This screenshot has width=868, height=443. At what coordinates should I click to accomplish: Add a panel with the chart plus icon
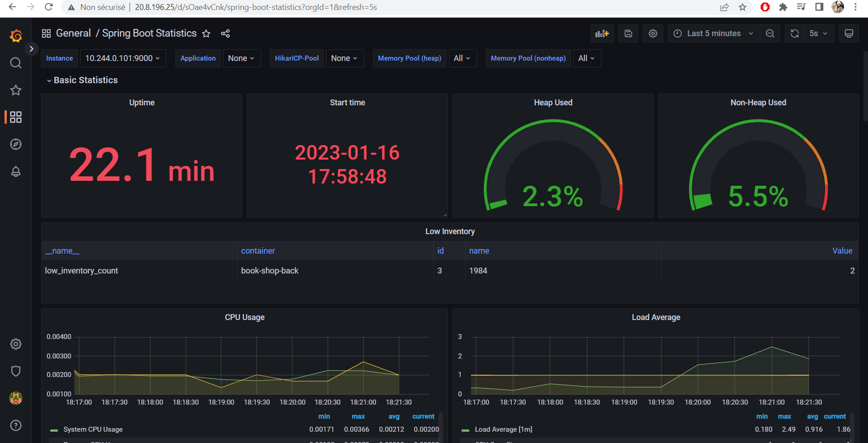602,33
